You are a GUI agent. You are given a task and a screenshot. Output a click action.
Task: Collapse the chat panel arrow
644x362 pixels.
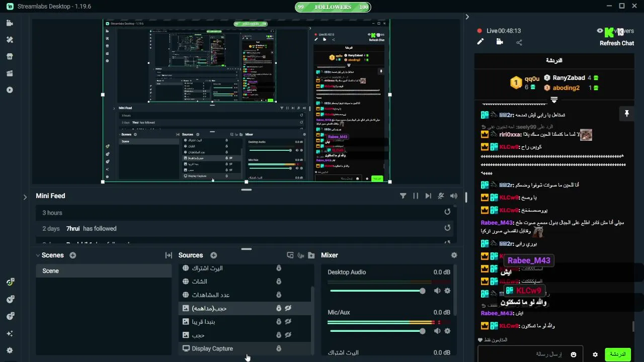[x=467, y=17]
